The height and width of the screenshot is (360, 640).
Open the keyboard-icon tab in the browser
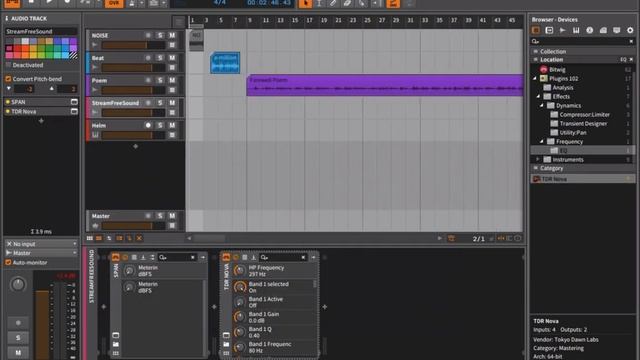click(576, 30)
